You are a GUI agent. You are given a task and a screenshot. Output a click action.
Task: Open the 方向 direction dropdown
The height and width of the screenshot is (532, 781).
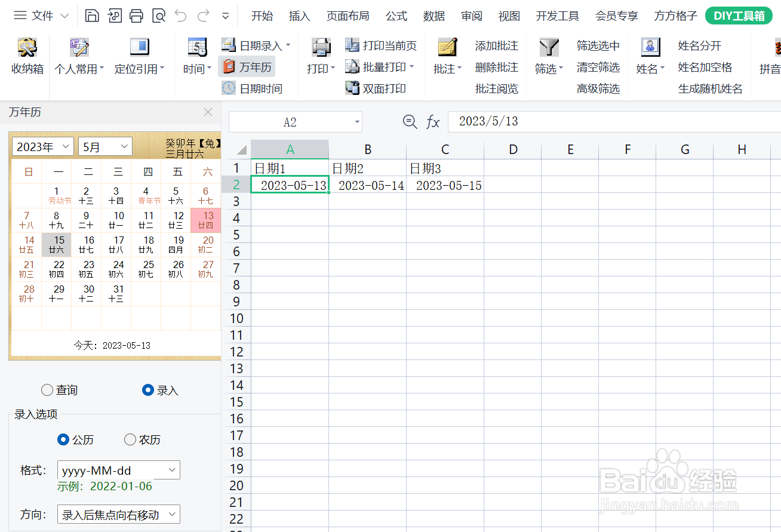119,515
